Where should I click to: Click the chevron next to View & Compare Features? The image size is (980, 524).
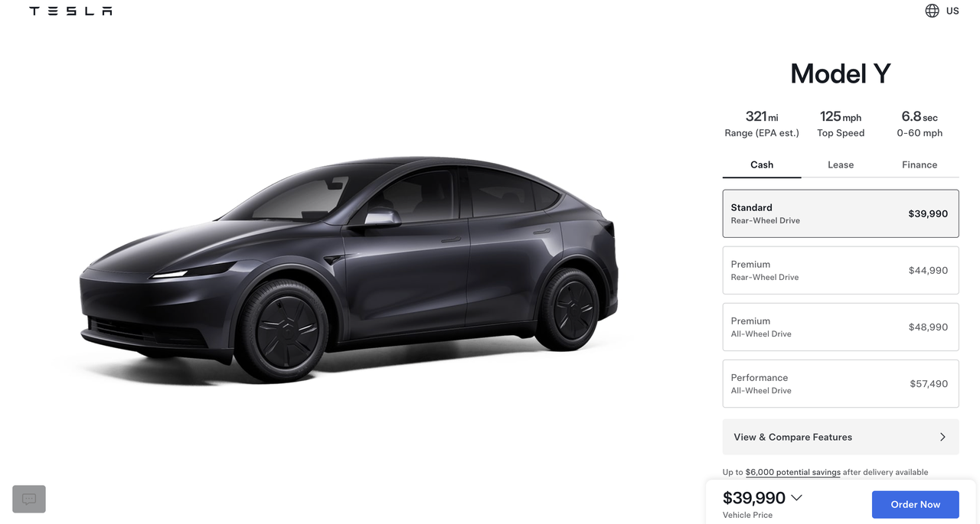point(942,437)
